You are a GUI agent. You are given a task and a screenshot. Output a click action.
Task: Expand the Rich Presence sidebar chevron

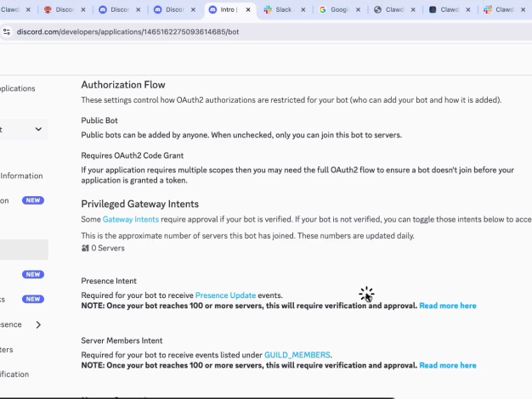38,324
